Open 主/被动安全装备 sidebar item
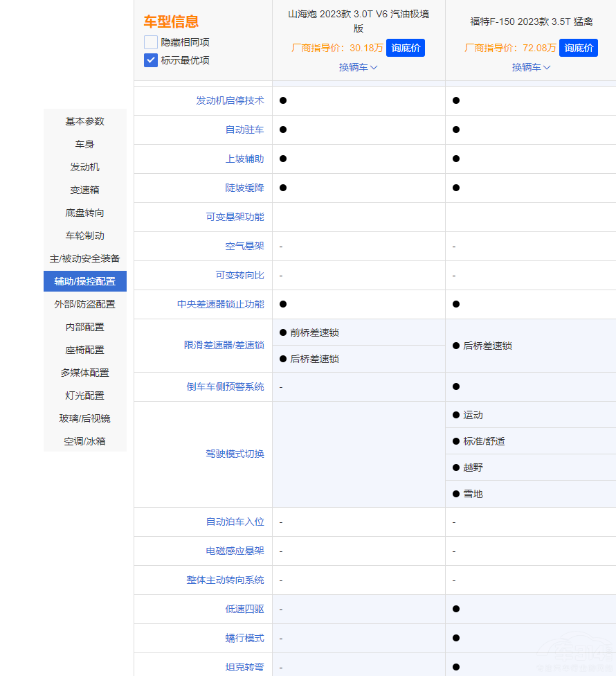This screenshot has width=616, height=676. click(84, 258)
